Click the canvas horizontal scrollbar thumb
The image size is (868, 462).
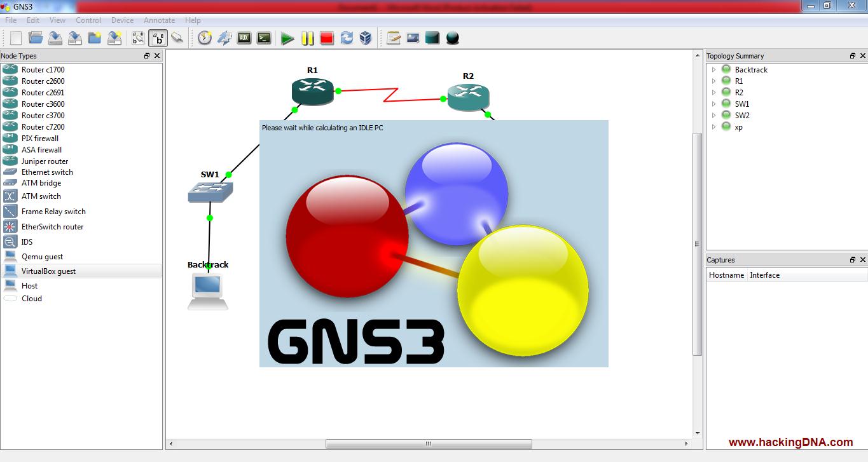(x=429, y=444)
